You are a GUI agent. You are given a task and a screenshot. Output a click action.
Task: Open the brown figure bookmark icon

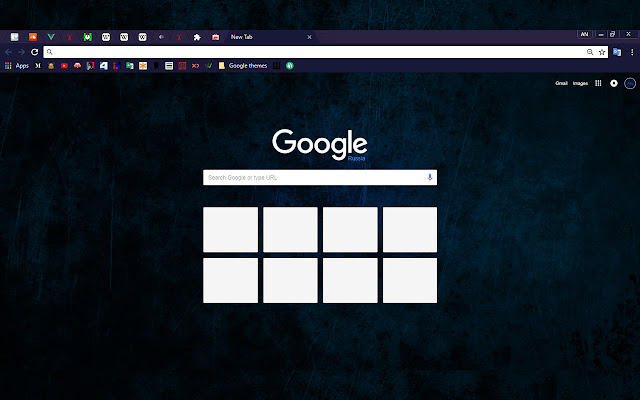[51, 66]
